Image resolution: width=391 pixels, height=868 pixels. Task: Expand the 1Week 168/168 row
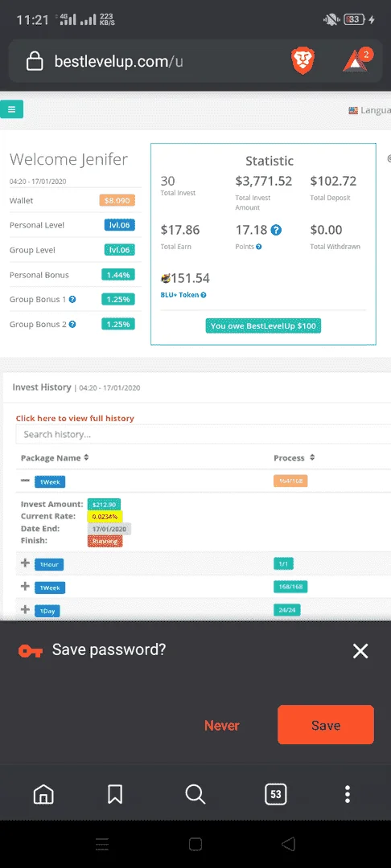(25, 586)
